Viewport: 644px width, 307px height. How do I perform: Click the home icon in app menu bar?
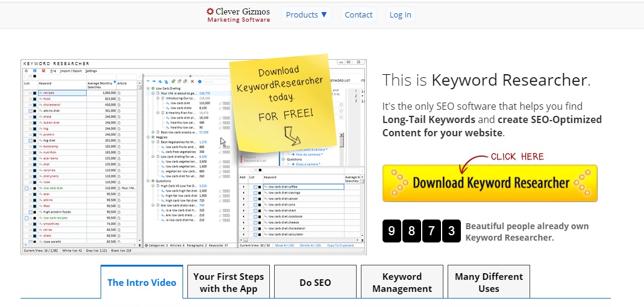[x=27, y=71]
